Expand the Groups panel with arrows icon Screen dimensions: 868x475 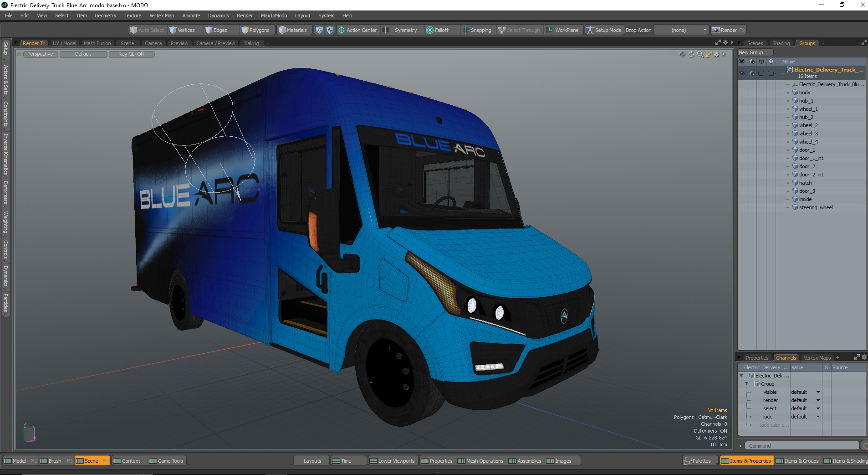point(864,43)
